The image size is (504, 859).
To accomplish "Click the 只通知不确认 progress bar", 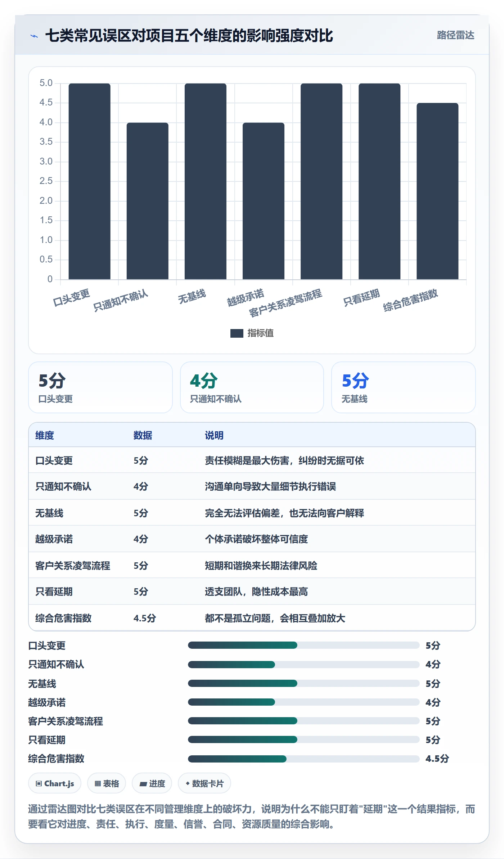I will click(303, 664).
